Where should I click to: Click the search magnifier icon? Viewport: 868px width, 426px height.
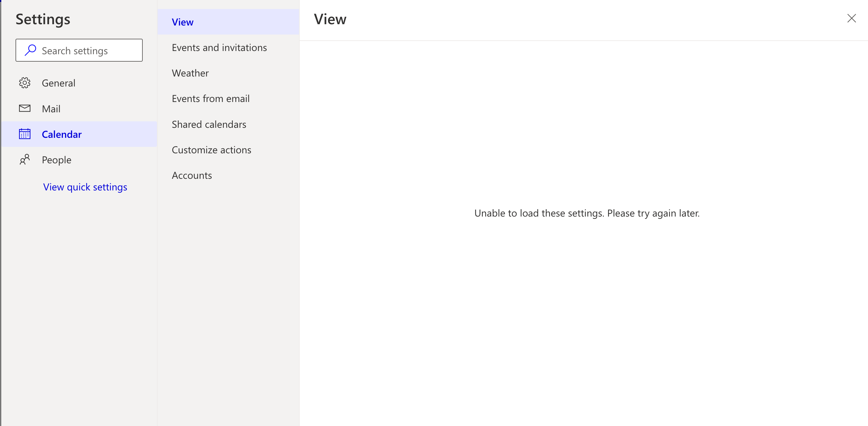click(x=30, y=50)
